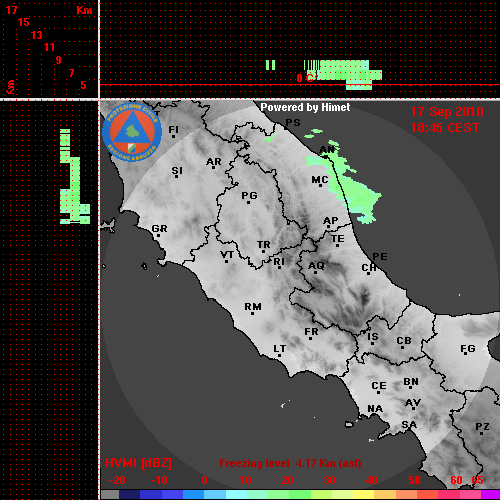Click the 'Freezing level 4.17 Km (asl)' text
The height and width of the screenshot is (500, 500).
click(290, 463)
